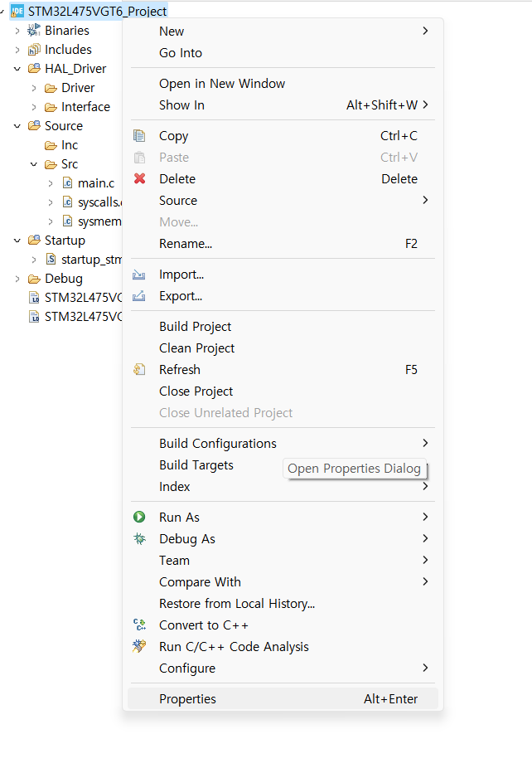Open Build Configurations submenu
The height and width of the screenshot is (773, 532).
click(x=283, y=443)
